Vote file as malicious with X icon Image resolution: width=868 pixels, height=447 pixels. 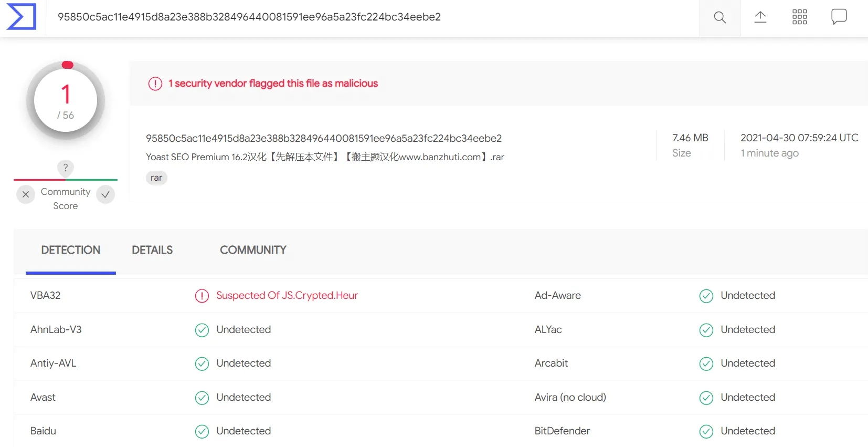point(26,194)
